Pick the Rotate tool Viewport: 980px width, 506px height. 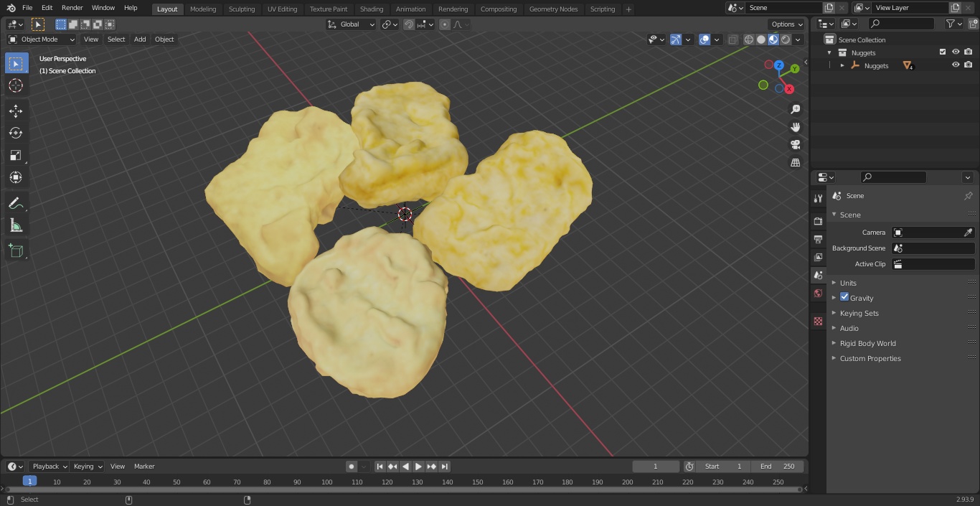16,133
